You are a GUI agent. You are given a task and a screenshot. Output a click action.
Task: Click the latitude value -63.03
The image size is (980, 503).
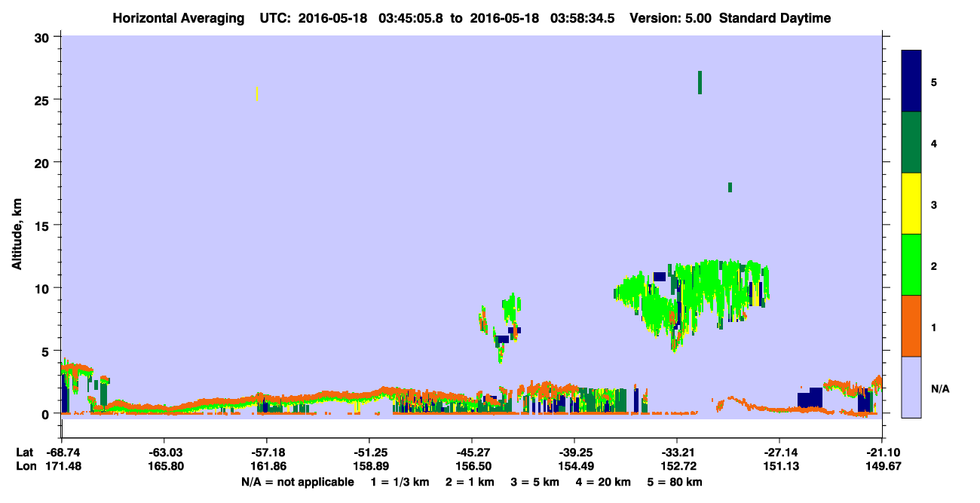[x=164, y=452]
